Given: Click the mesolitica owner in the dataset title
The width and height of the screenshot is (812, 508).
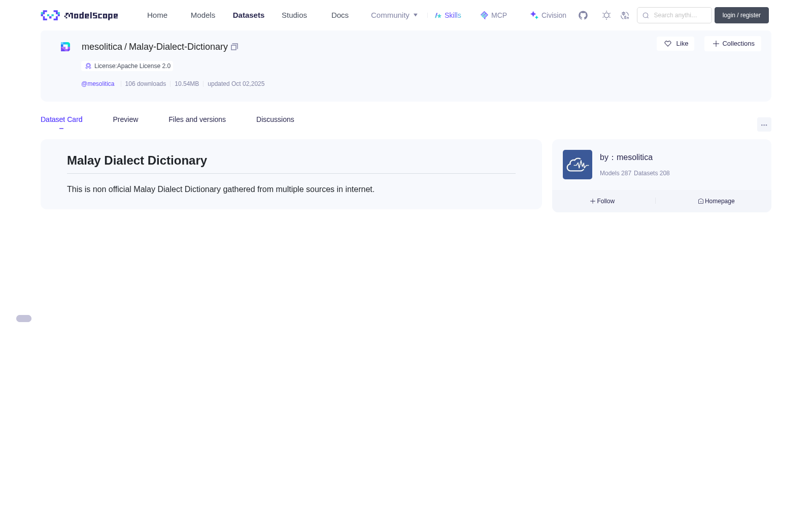Looking at the screenshot, I should click(x=102, y=47).
